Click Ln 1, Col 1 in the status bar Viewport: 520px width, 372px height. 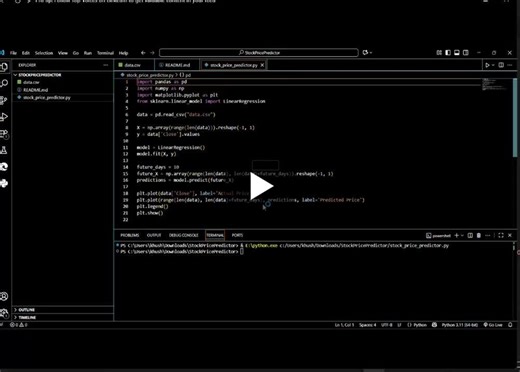(344, 325)
